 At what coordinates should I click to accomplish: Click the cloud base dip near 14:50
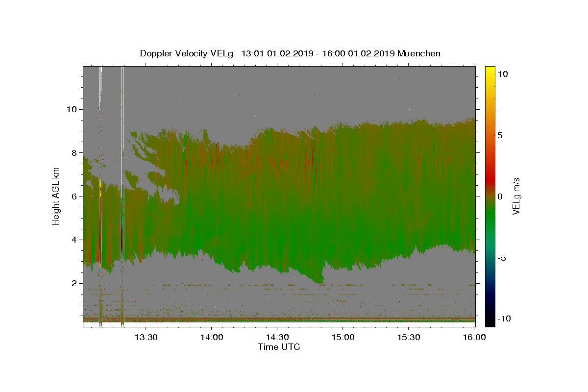319,279
